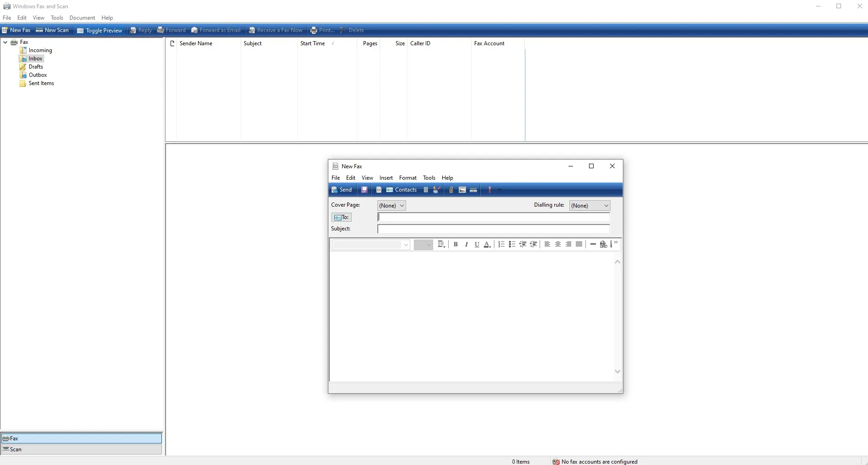Click the Save icon in New Fax toolbar
Viewport: 868px width, 465px height.
coord(364,190)
